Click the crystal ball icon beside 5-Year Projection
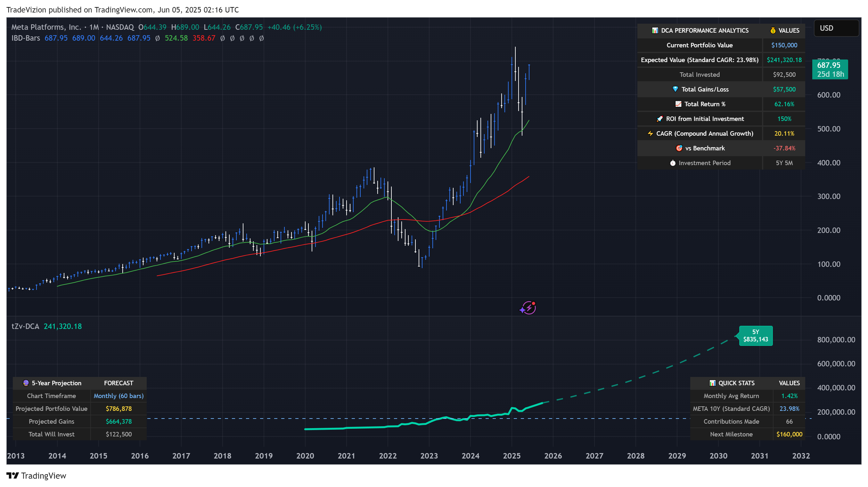This screenshot has height=487, width=868. click(x=26, y=383)
